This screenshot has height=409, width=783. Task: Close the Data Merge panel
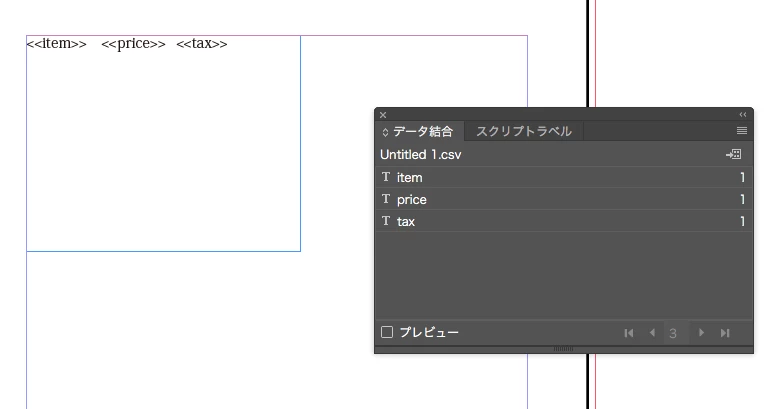click(383, 115)
